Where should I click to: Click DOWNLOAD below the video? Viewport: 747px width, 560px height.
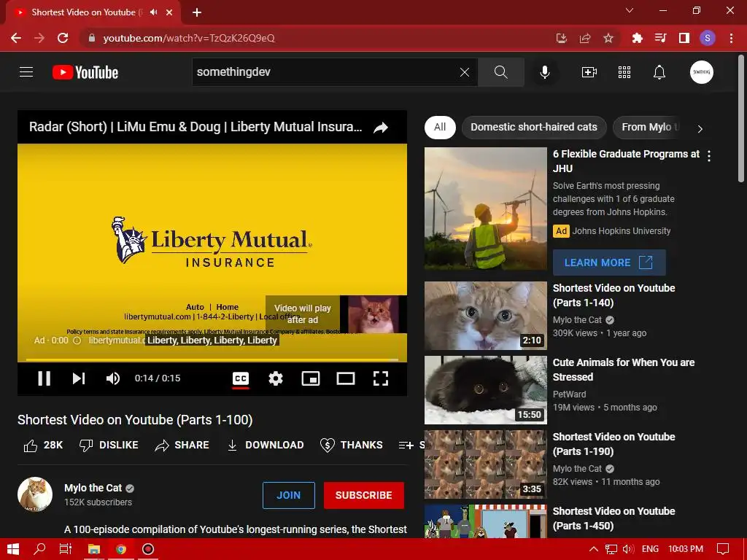pyautogui.click(x=266, y=446)
